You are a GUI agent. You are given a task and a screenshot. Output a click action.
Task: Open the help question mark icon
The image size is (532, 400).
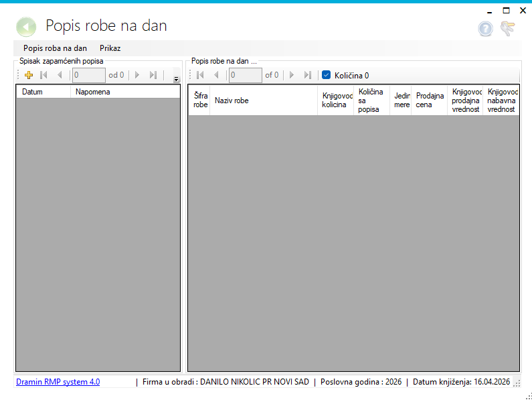(x=486, y=29)
